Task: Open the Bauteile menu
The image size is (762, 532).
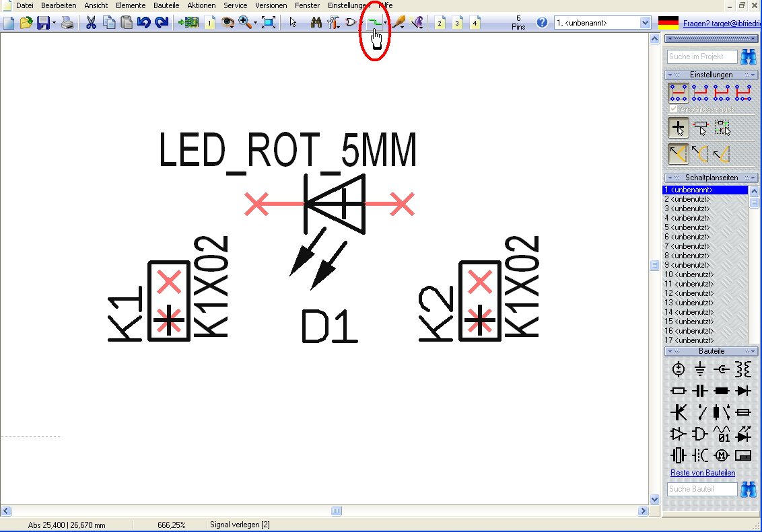Action: pyautogui.click(x=166, y=5)
